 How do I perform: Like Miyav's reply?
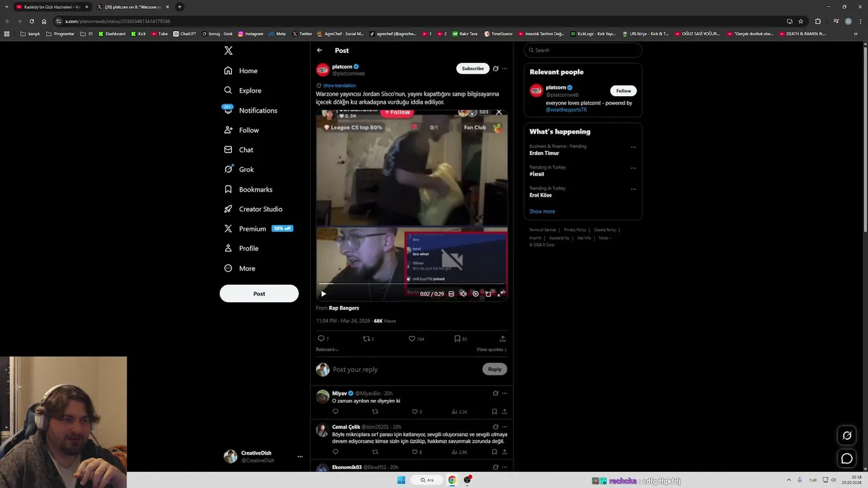pos(416,411)
